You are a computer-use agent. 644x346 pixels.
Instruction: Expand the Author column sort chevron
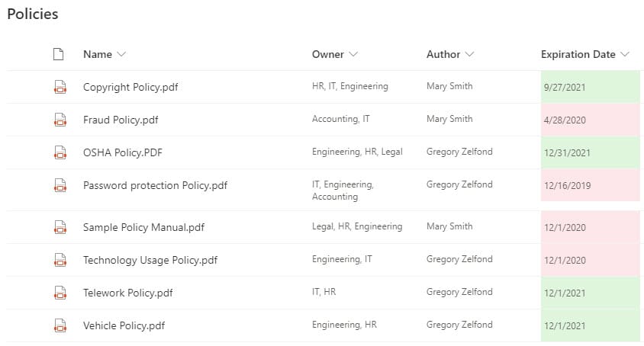coord(469,54)
